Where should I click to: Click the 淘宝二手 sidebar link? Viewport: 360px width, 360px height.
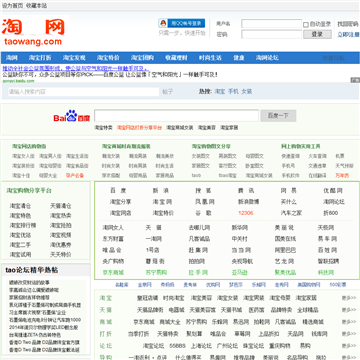click(x=20, y=245)
